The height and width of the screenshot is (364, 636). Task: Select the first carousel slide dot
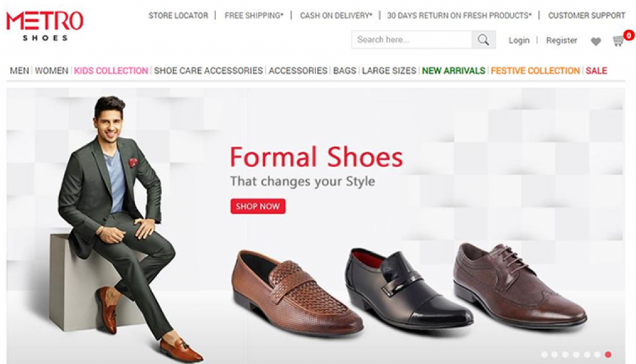click(x=544, y=354)
